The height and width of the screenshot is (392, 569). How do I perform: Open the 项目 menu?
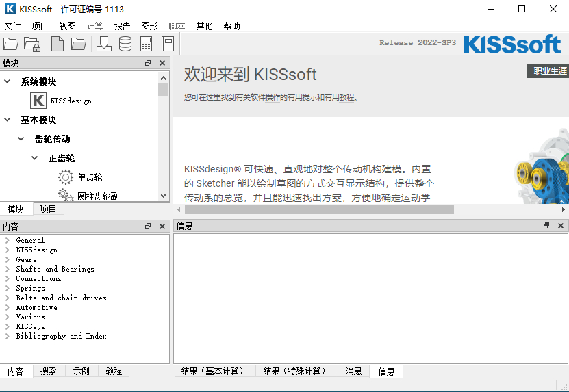pos(40,26)
